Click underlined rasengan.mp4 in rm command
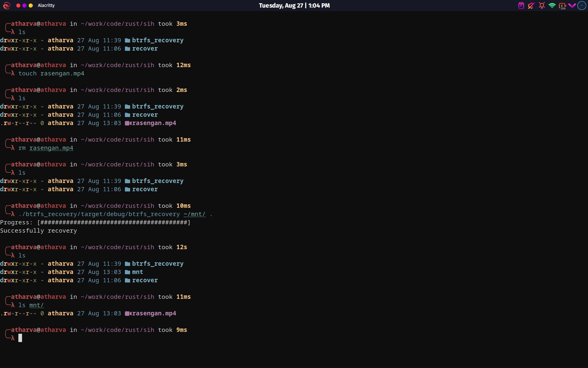The image size is (588, 368). [51, 148]
